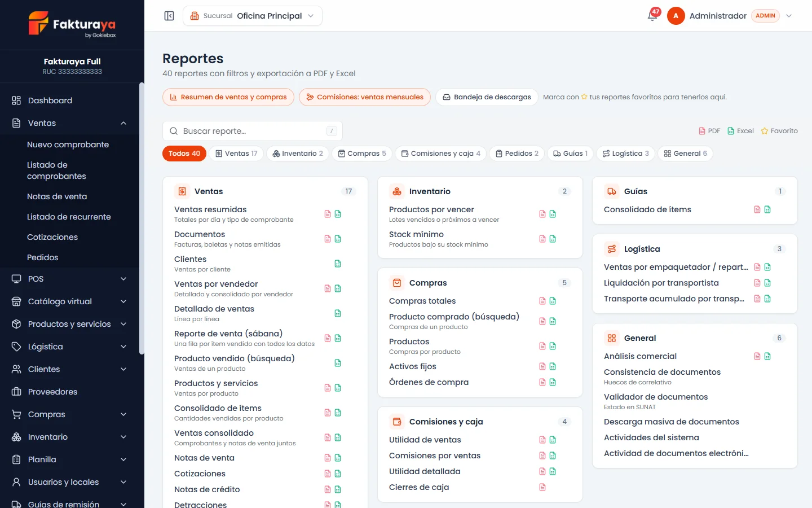812x508 pixels.
Task: Download Ventas resumidas as PDF
Action: 328,214
